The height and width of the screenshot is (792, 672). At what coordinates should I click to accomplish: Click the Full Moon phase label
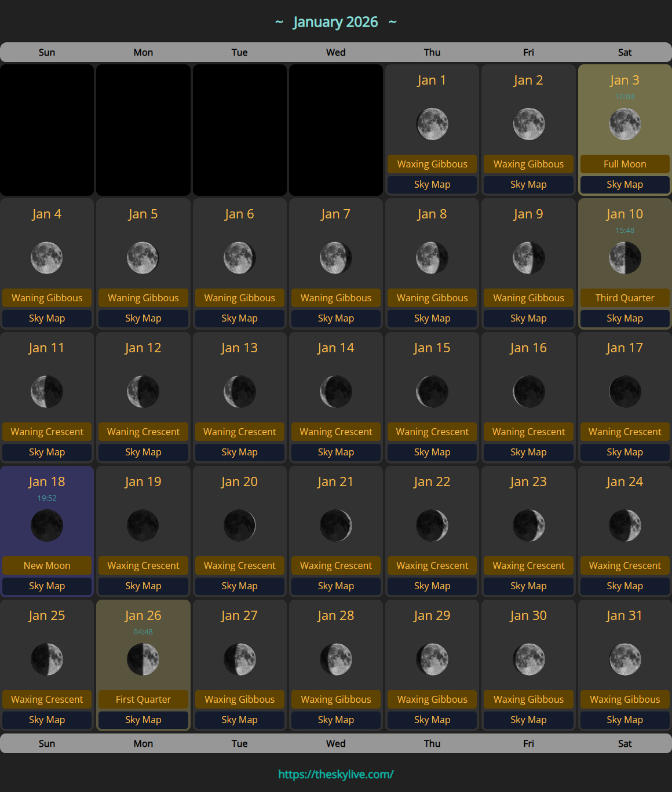point(624,164)
